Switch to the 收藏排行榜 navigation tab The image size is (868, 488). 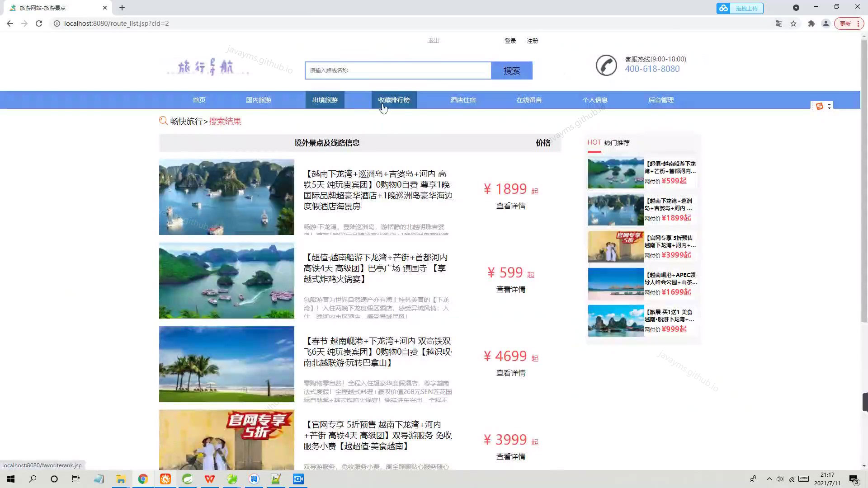(x=394, y=100)
